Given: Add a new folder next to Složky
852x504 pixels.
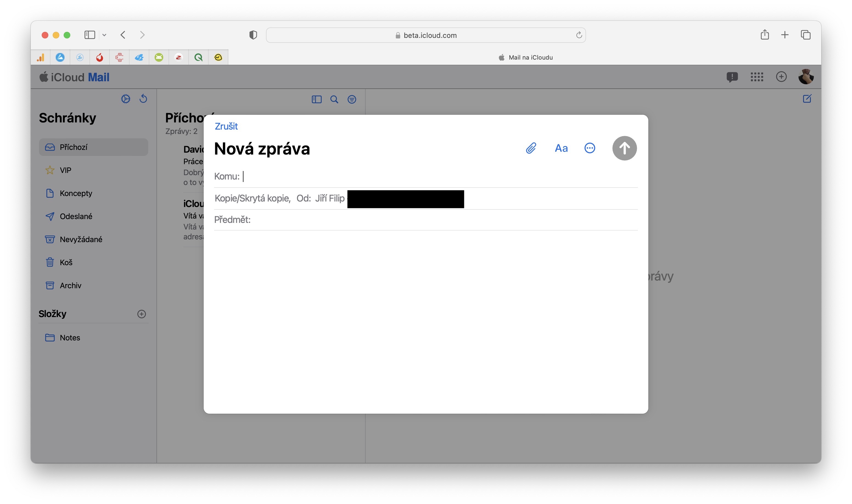Looking at the screenshot, I should pos(142,314).
